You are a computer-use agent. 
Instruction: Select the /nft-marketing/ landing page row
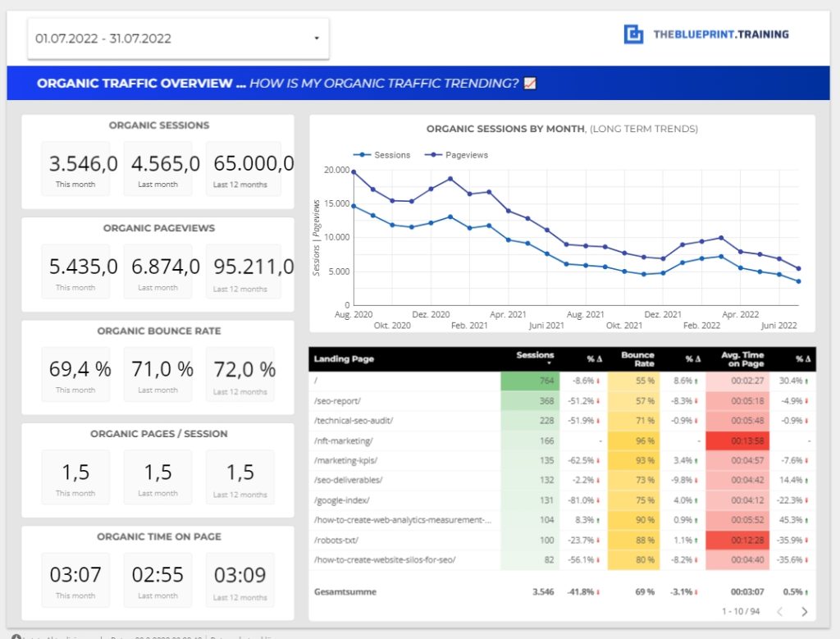562,440
